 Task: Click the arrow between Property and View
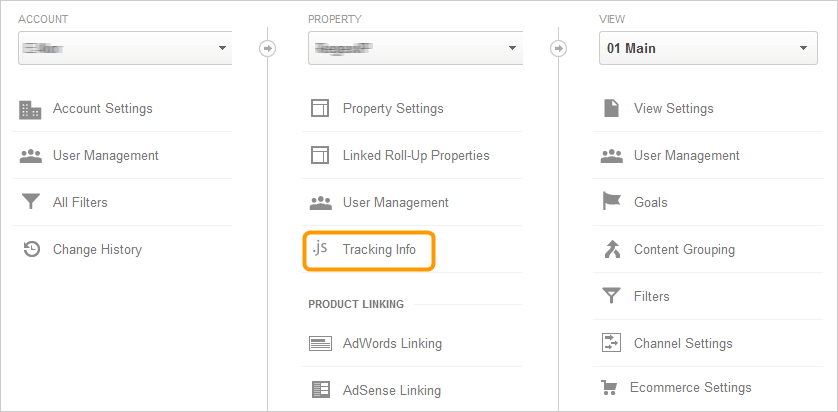558,49
